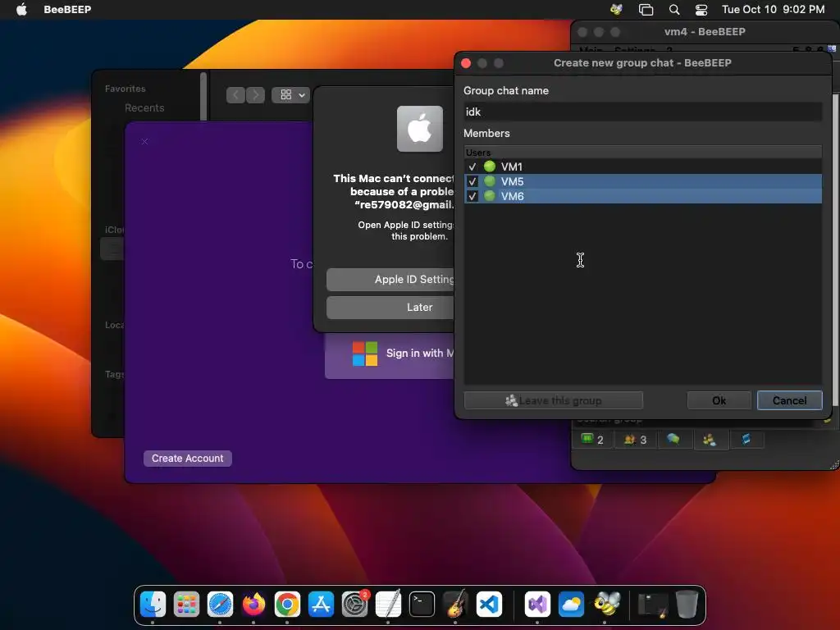Click Create Account in purple window

point(188,458)
